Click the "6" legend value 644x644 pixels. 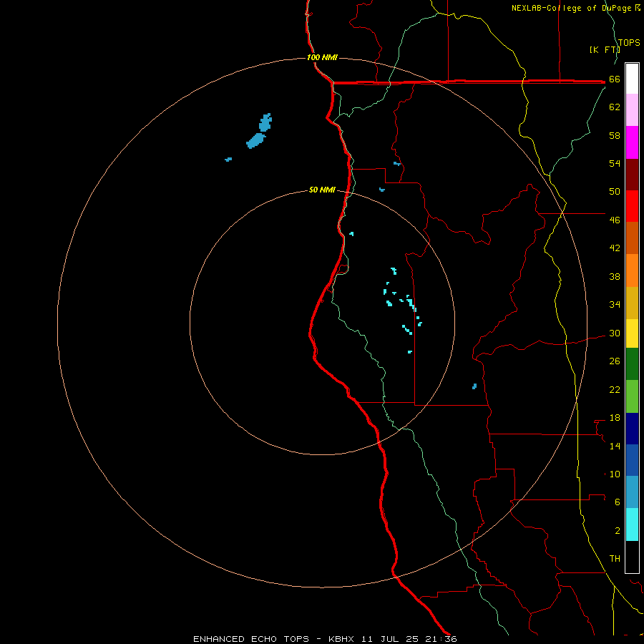coord(618,502)
